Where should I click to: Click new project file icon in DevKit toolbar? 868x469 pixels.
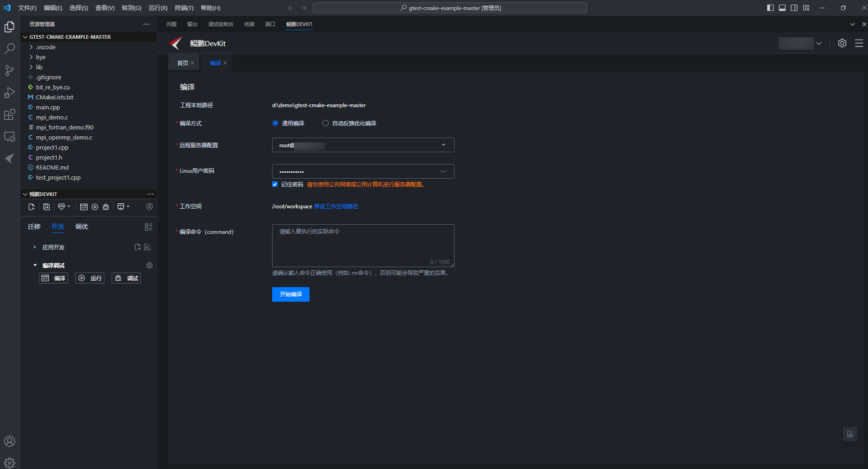(x=31, y=207)
